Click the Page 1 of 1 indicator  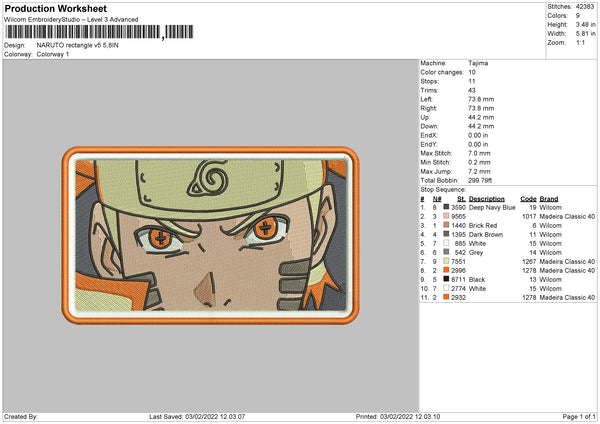click(x=579, y=416)
